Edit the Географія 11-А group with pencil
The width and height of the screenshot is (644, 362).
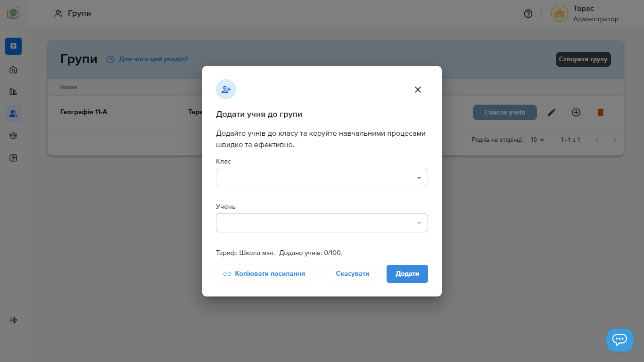(552, 112)
